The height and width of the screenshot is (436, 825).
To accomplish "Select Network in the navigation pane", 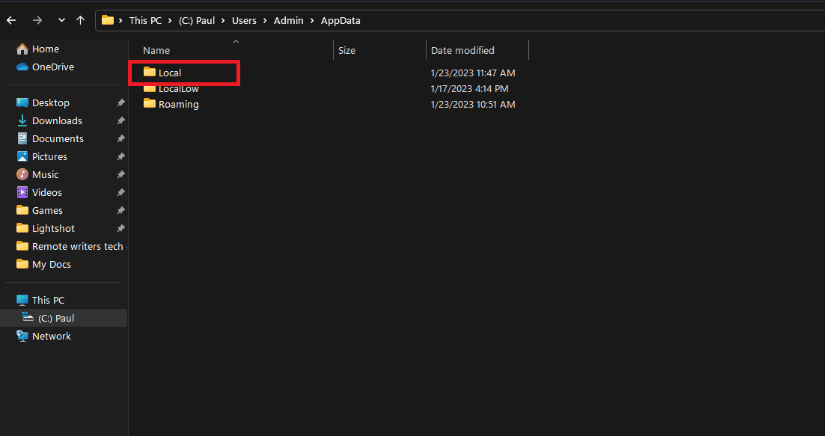I will 51,336.
